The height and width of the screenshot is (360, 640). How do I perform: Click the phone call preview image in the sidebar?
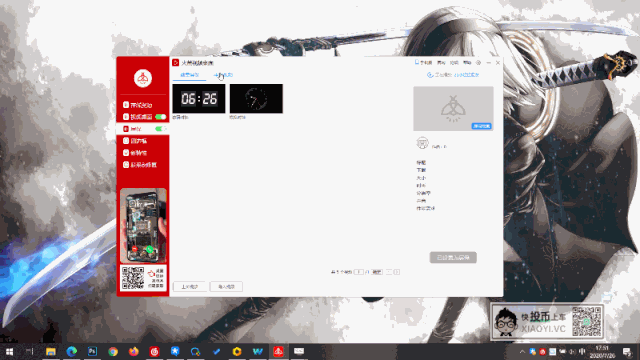(x=143, y=225)
